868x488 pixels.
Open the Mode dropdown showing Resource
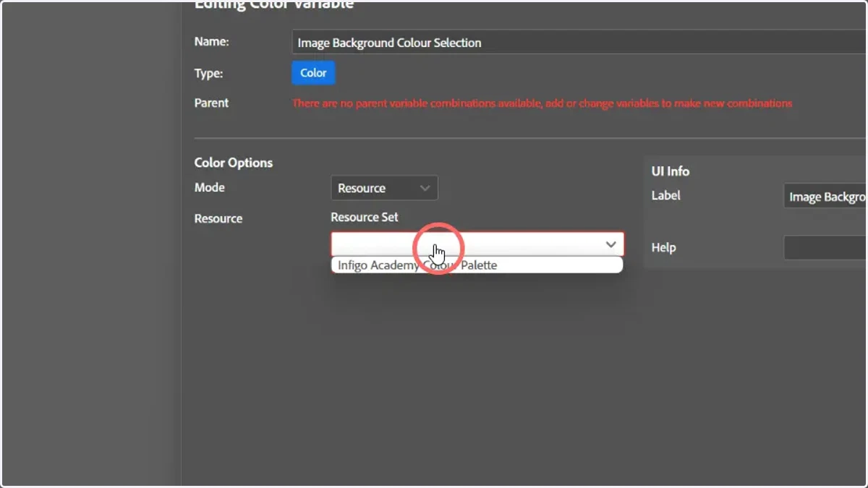point(384,188)
